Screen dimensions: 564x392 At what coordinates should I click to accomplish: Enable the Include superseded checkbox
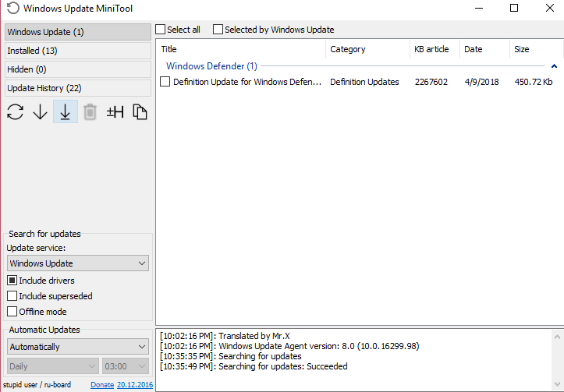coord(12,296)
